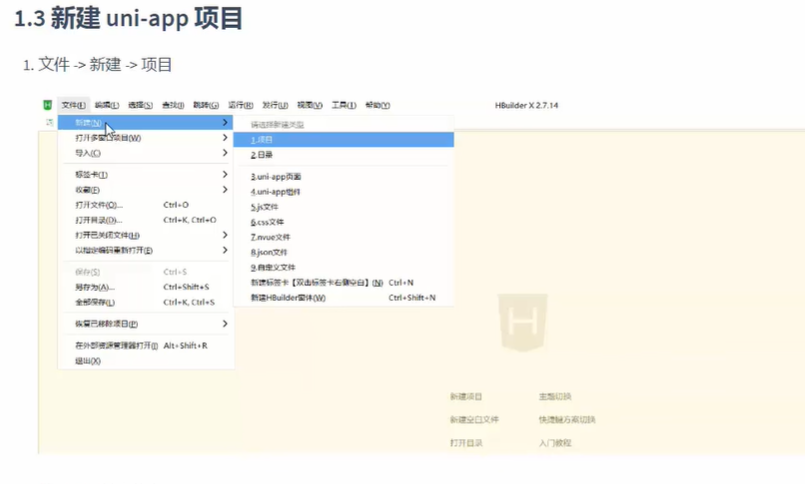Click the 快捷键方案切换 welcome link
This screenshot has width=805, height=484.
[567, 420]
